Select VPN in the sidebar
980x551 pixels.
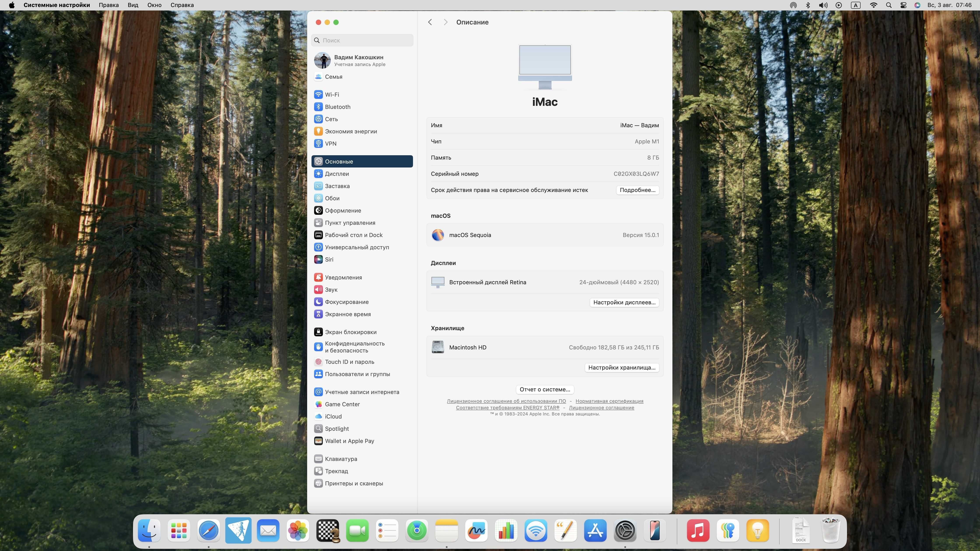coord(362,143)
